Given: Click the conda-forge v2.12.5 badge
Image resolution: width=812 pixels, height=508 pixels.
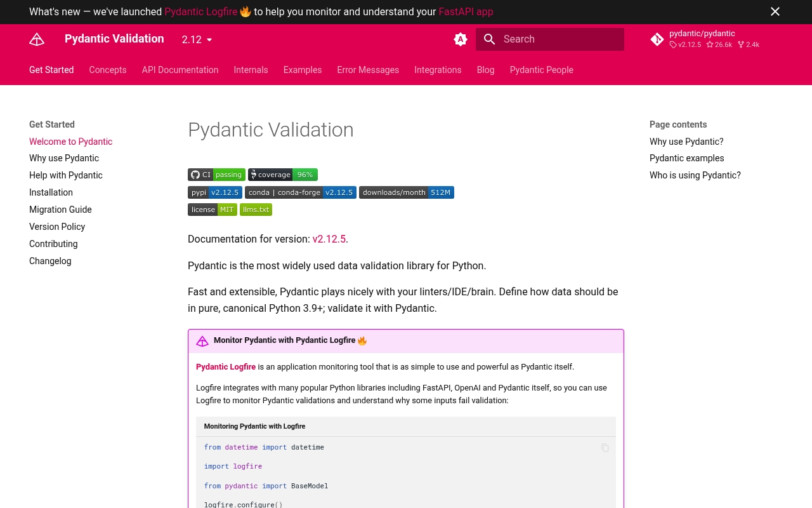Looking at the screenshot, I should pyautogui.click(x=301, y=192).
